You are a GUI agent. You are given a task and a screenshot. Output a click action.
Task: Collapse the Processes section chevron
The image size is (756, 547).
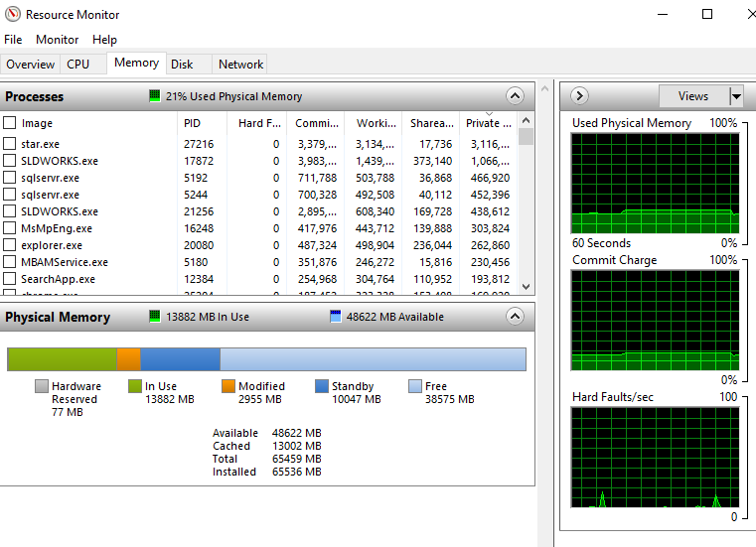tap(515, 96)
